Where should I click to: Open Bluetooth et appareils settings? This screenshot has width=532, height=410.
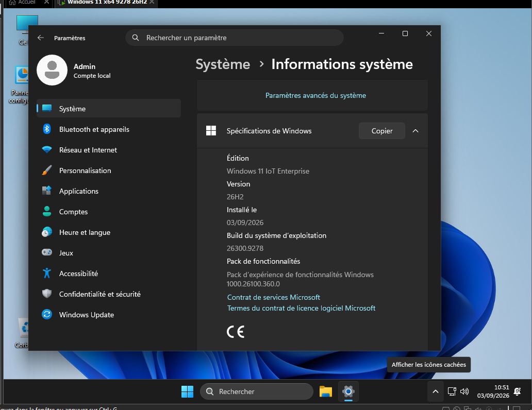pos(109,129)
